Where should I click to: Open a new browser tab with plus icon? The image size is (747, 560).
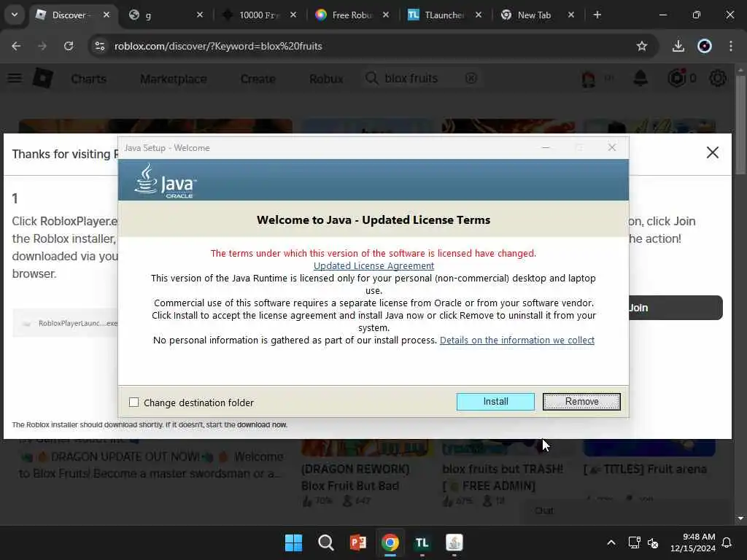pos(597,15)
